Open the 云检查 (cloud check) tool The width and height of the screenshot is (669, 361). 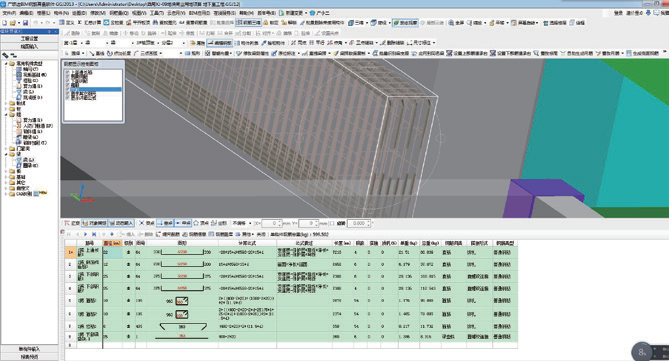click(114, 23)
